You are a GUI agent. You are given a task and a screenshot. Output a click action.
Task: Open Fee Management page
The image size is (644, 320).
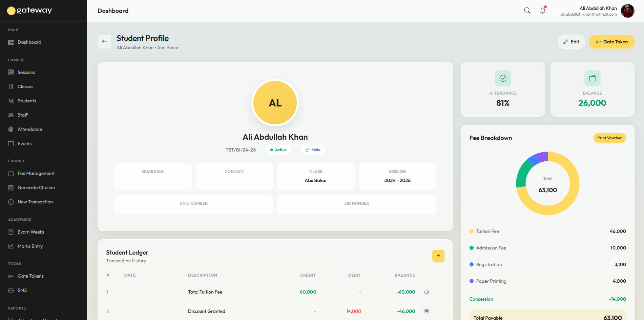[x=36, y=173]
